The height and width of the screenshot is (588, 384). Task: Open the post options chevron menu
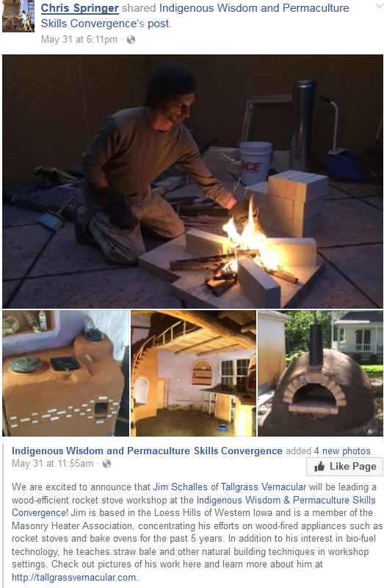coord(379,7)
